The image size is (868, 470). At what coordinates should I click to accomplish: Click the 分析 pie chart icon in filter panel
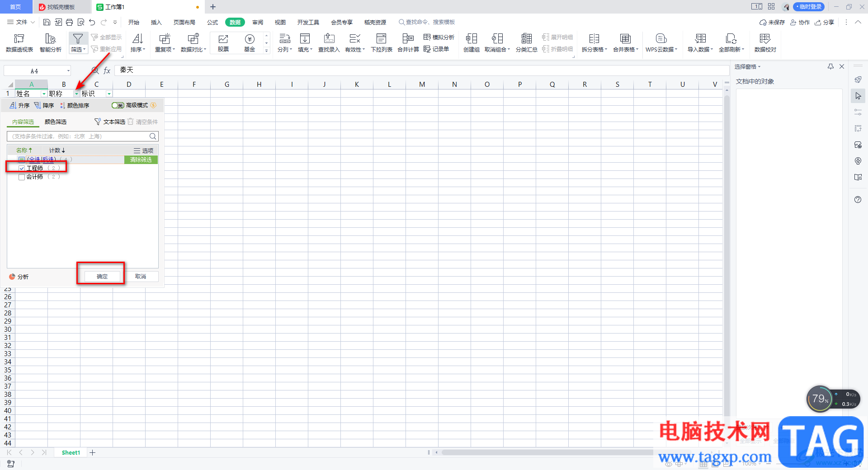pos(12,277)
